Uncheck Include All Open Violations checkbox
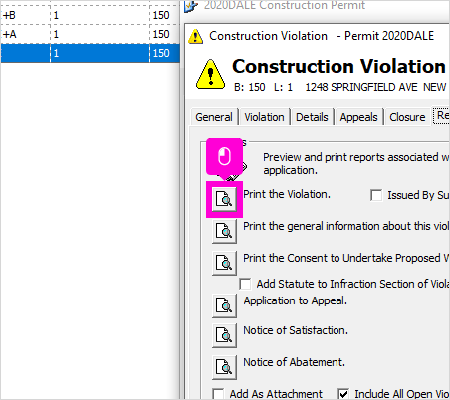 pos(343,394)
